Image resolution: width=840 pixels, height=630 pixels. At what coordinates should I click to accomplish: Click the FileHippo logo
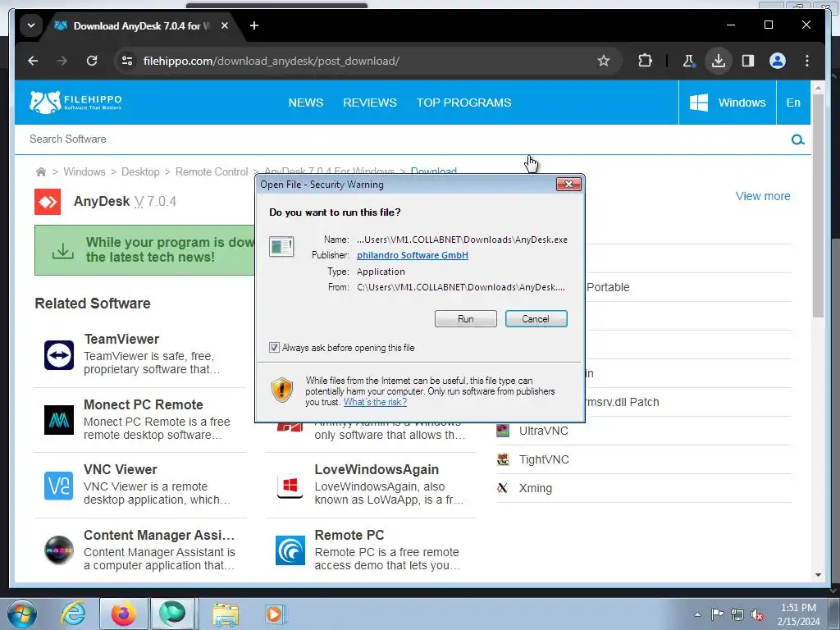(75, 102)
